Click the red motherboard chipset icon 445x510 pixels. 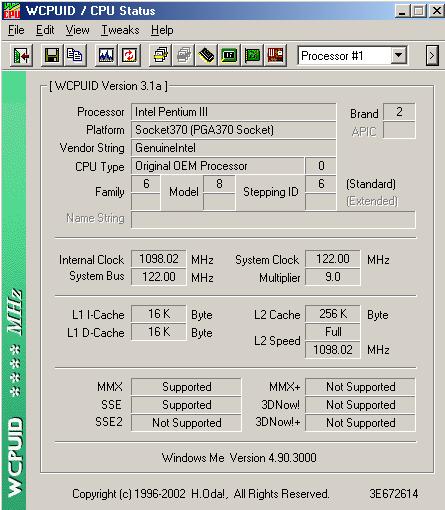[x=275, y=55]
